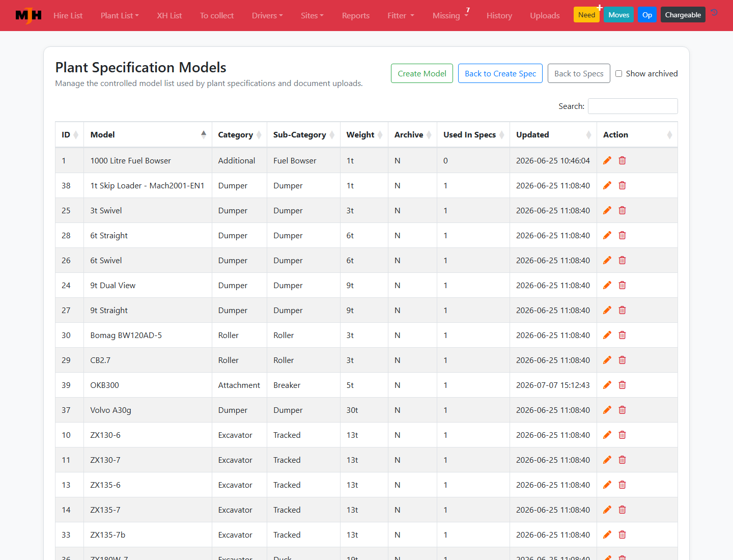Edit the 1000 Litre Fuel Bowser model
733x560 pixels.
(x=607, y=161)
